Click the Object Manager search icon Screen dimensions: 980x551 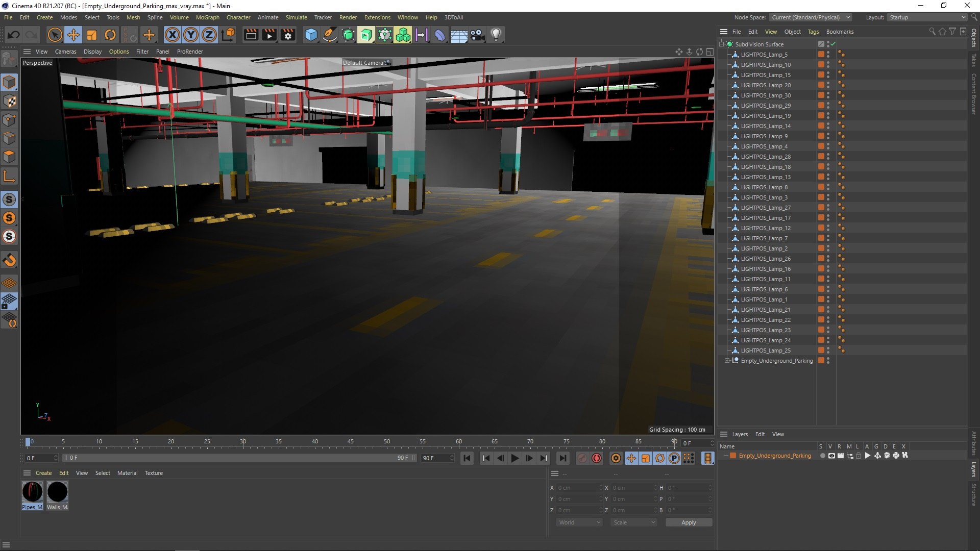pyautogui.click(x=932, y=32)
